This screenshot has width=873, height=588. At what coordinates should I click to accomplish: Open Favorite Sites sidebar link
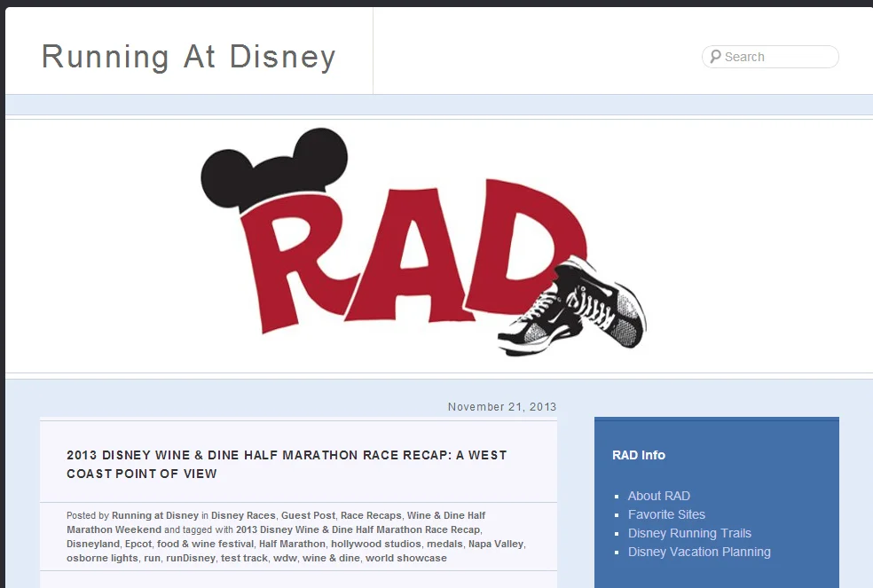[666, 514]
